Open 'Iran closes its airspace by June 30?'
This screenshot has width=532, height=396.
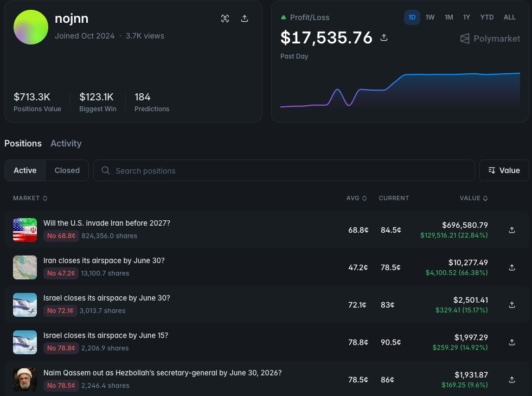(104, 260)
